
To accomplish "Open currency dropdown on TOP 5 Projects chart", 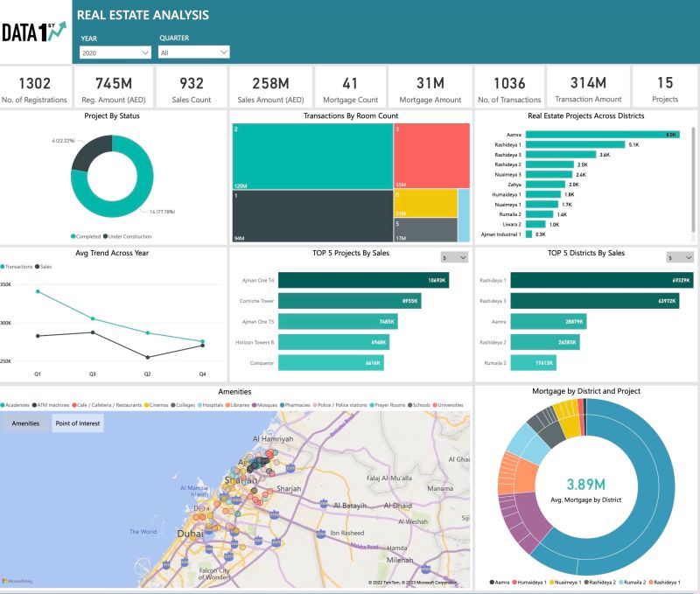I will (455, 256).
